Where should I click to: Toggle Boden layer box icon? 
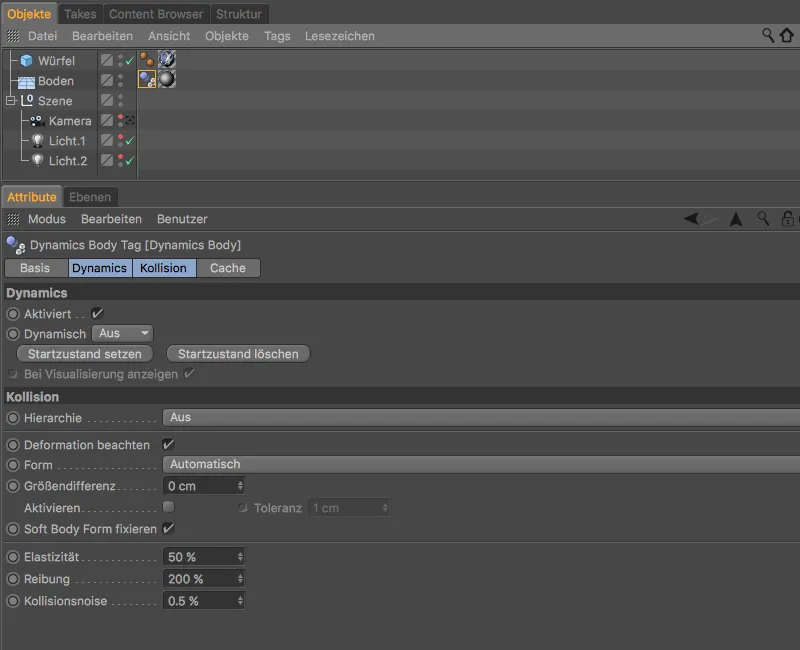(107, 80)
